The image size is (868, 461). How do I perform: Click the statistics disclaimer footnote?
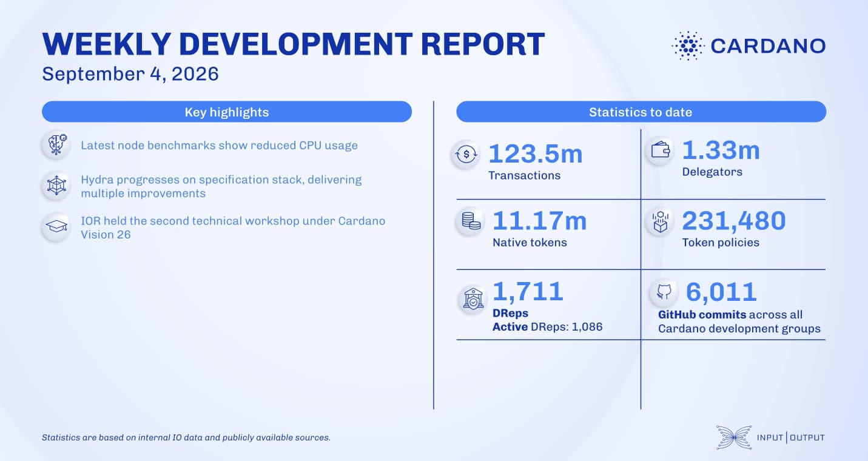tap(186, 437)
